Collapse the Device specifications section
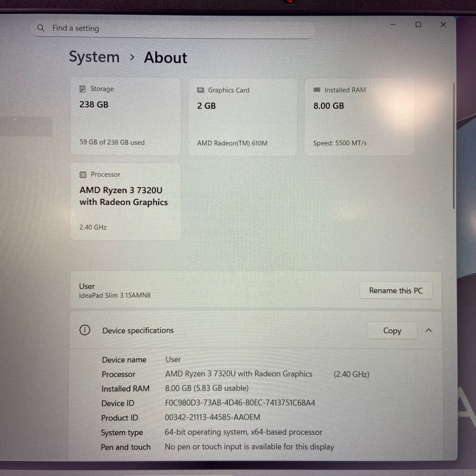Screen dimensions: 476x476 tap(429, 330)
